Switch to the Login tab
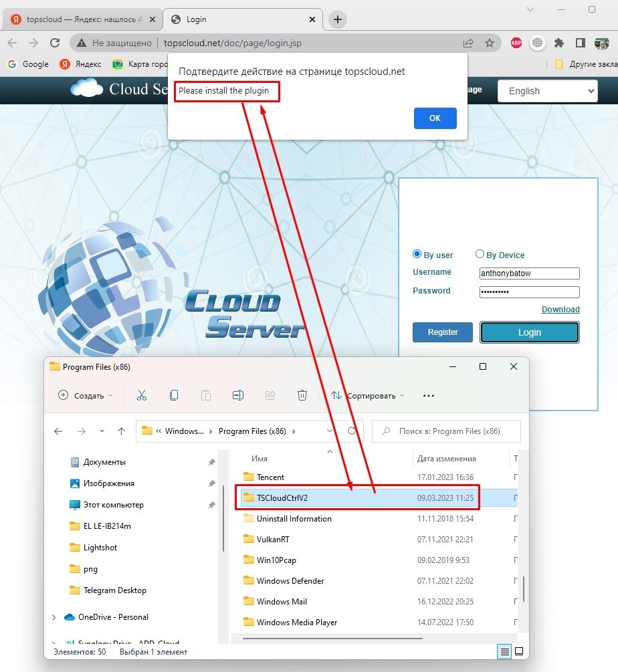The image size is (618, 672). [x=243, y=19]
